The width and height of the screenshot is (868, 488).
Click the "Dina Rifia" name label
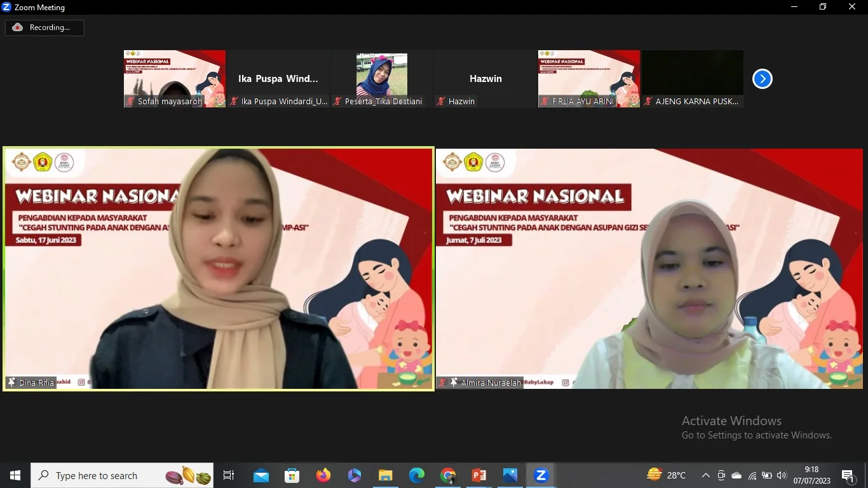[x=36, y=383]
